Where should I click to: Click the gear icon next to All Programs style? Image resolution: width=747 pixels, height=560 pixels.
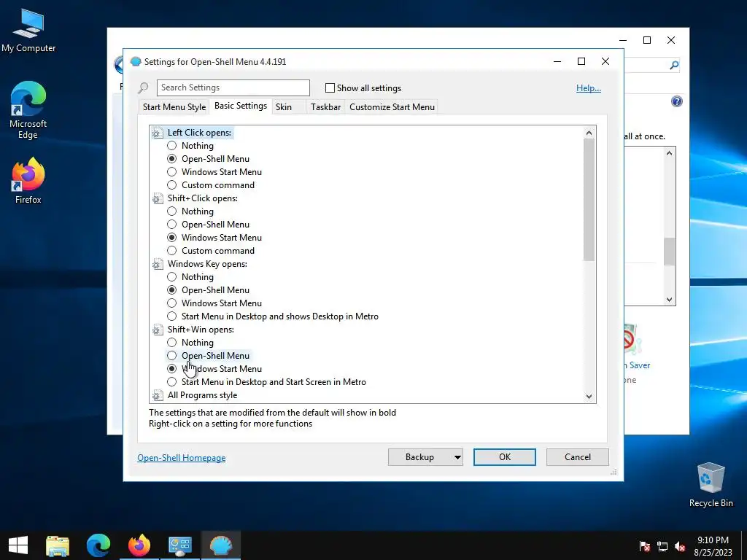click(158, 395)
